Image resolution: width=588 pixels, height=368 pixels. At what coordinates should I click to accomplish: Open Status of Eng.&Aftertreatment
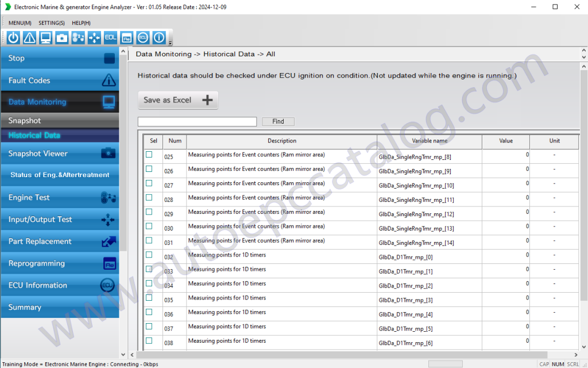pos(60,175)
